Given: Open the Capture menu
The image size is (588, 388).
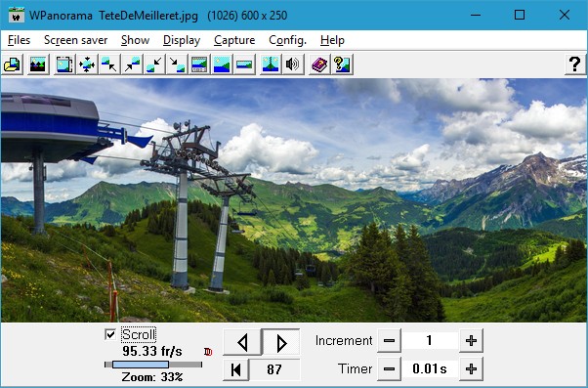Looking at the screenshot, I should (234, 40).
